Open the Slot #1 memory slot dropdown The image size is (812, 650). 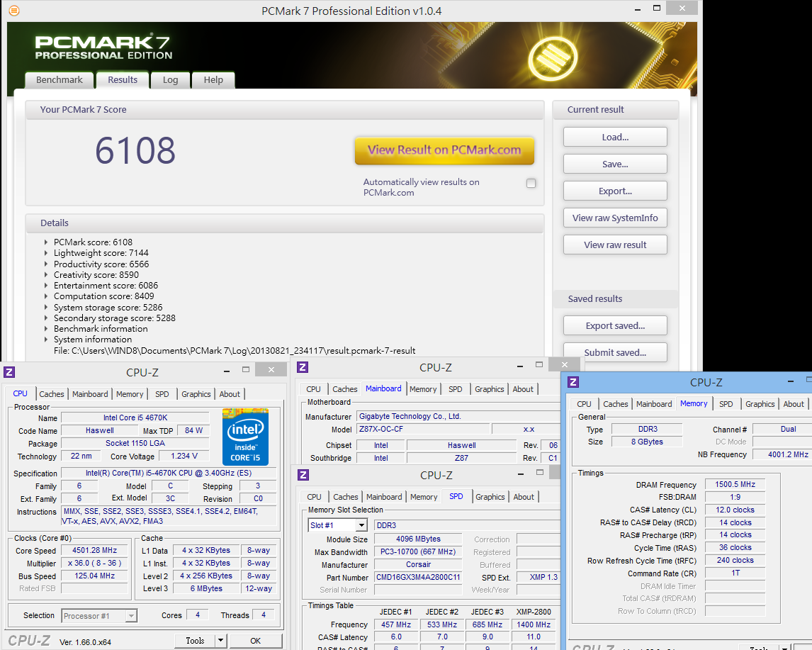361,525
